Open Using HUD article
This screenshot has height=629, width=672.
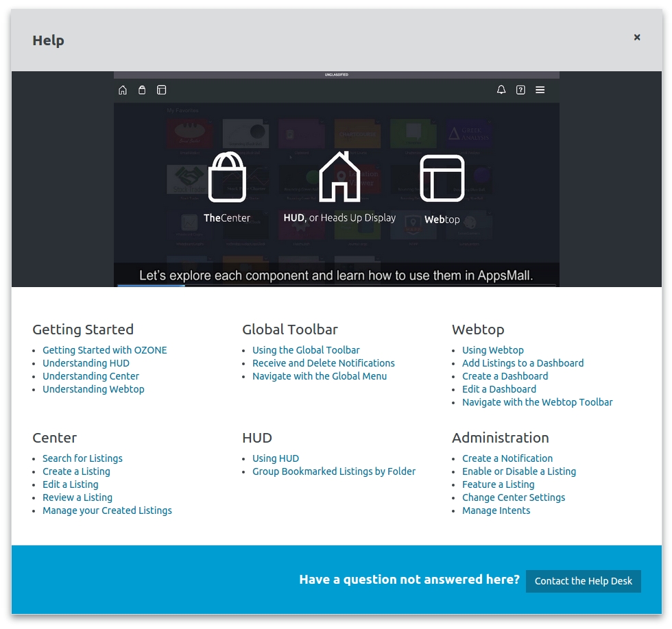coord(276,458)
